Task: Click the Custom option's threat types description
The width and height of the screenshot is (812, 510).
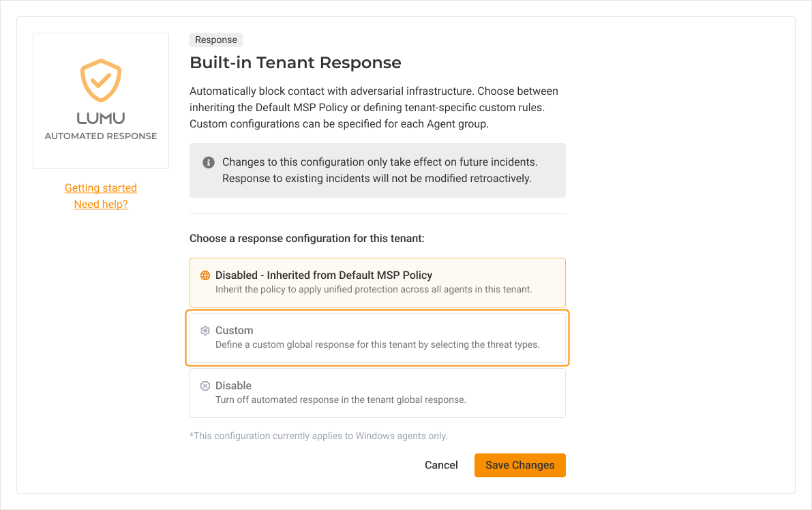Action: click(x=377, y=345)
